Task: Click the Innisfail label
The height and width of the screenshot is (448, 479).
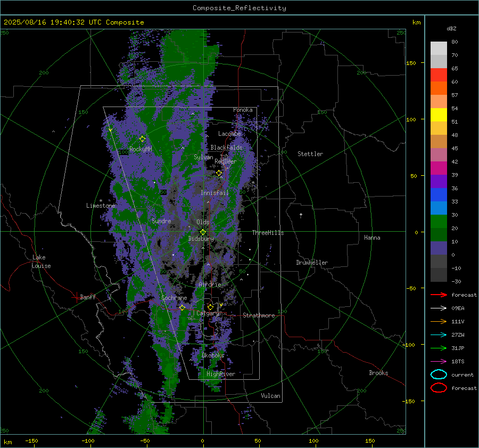Action: [x=215, y=193]
